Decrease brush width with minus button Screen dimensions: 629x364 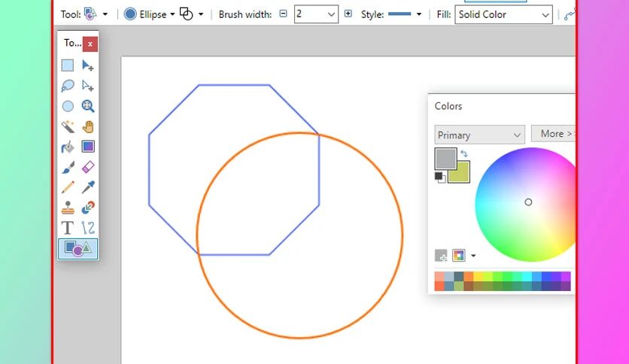[283, 14]
